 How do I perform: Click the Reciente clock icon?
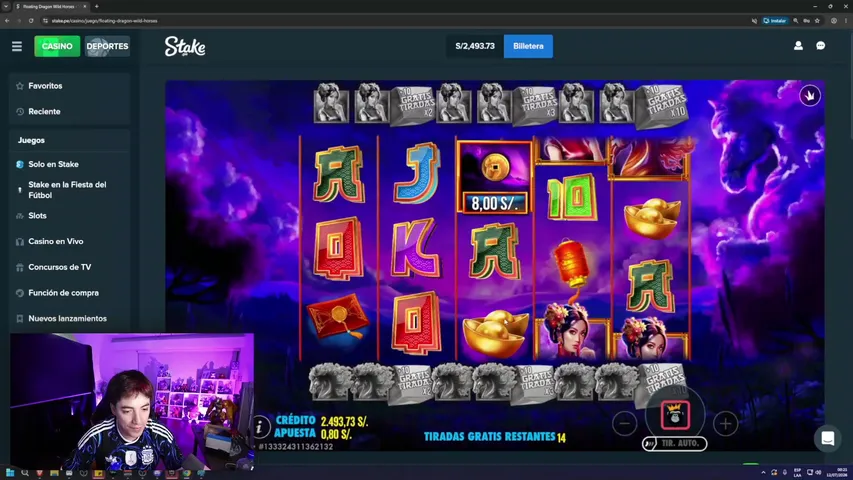tap(20, 112)
